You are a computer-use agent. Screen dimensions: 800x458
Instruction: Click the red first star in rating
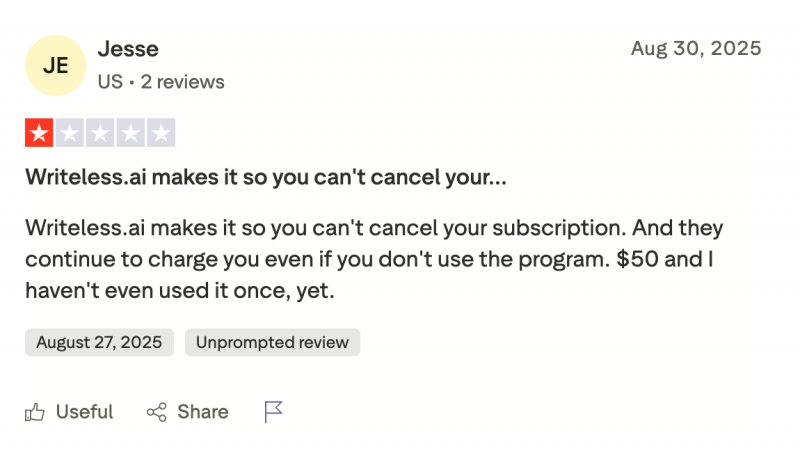[x=39, y=133]
